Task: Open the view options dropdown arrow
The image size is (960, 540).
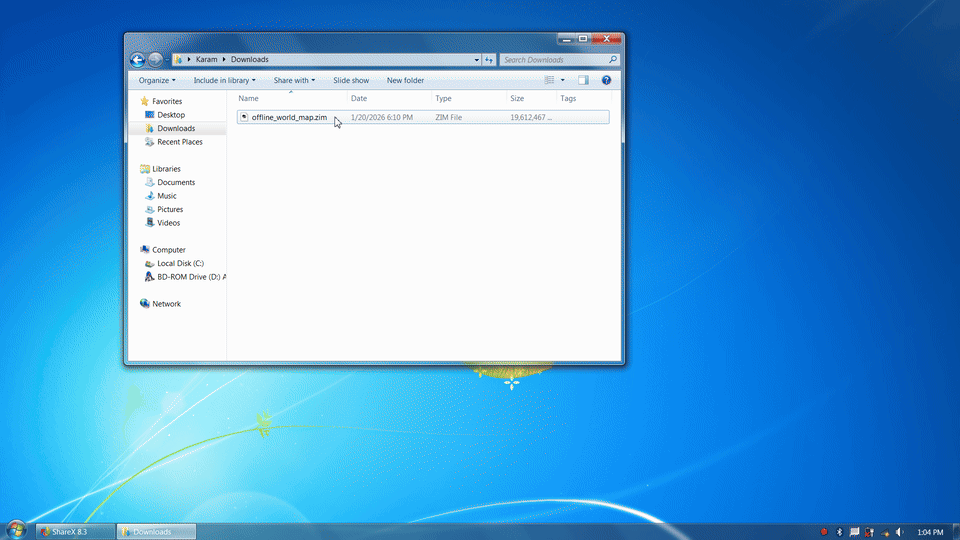Action: click(563, 80)
